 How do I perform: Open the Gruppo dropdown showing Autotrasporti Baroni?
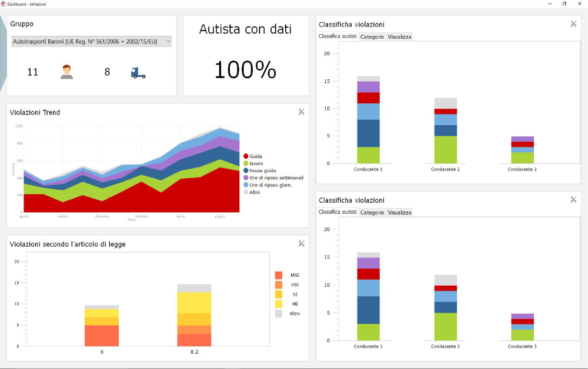(x=91, y=41)
